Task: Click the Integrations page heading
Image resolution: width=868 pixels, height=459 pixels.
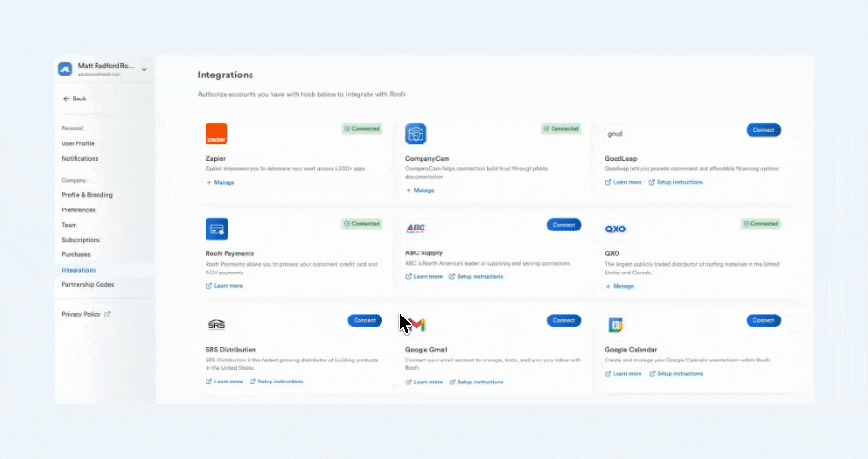Action: pos(226,75)
